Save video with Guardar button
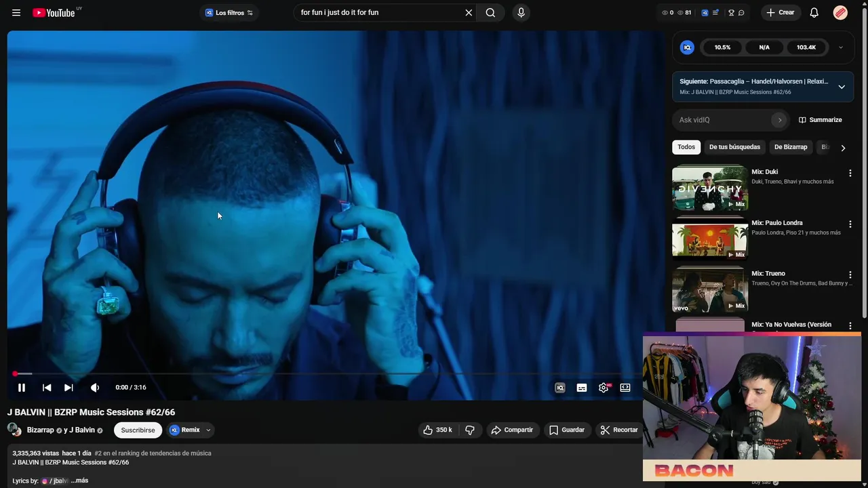 pos(567,430)
